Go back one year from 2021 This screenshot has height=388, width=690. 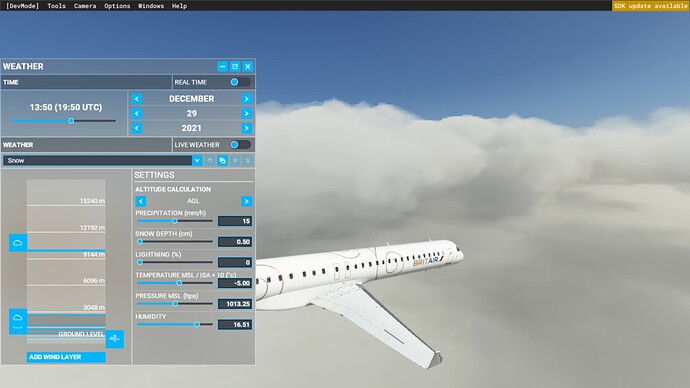137,128
